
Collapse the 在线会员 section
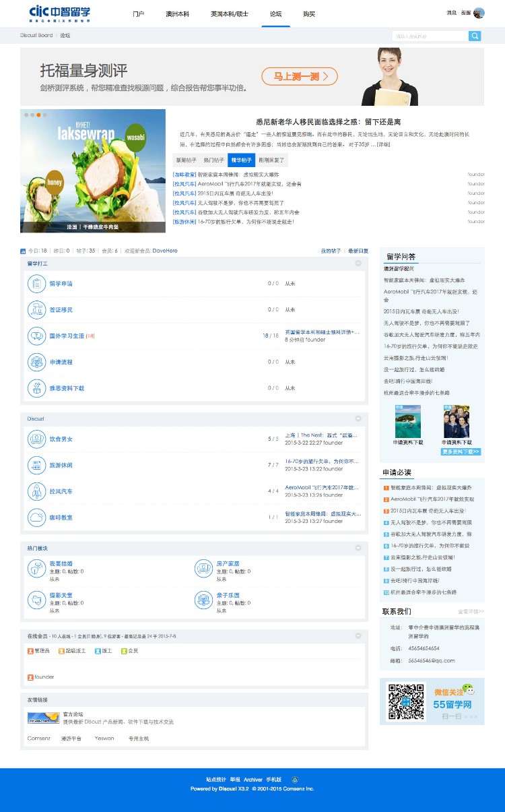358,635
